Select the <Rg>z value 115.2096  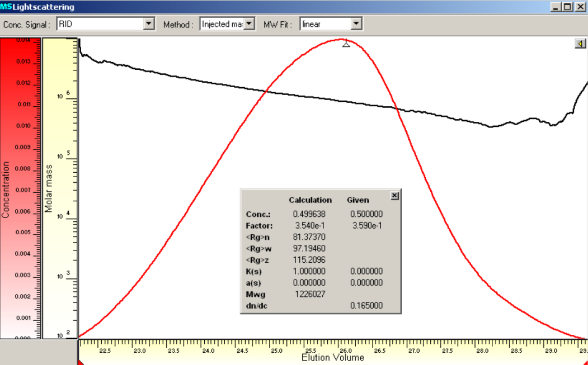point(309,260)
